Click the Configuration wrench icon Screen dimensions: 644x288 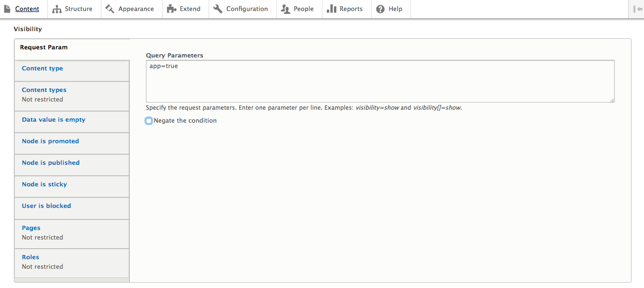coord(218,9)
